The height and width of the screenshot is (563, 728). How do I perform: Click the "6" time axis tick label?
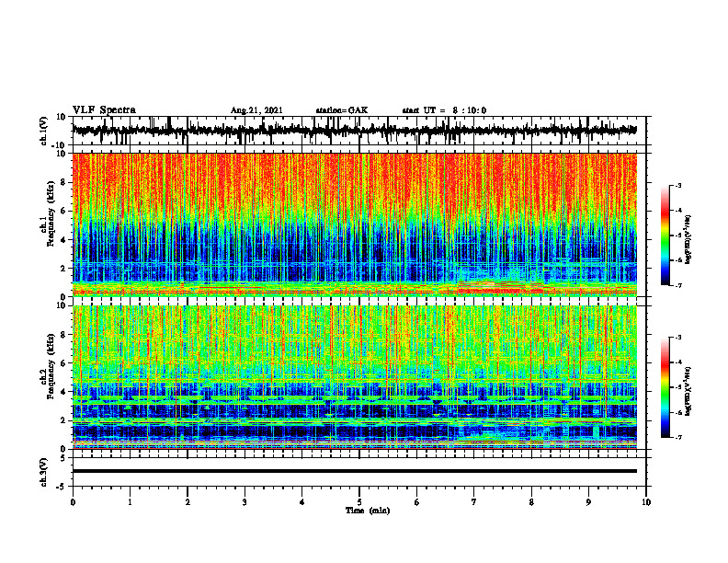click(x=417, y=502)
